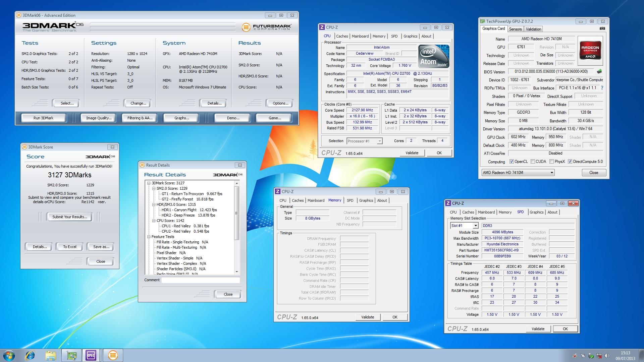Open Windows Explorer from the taskbar

(x=51, y=355)
